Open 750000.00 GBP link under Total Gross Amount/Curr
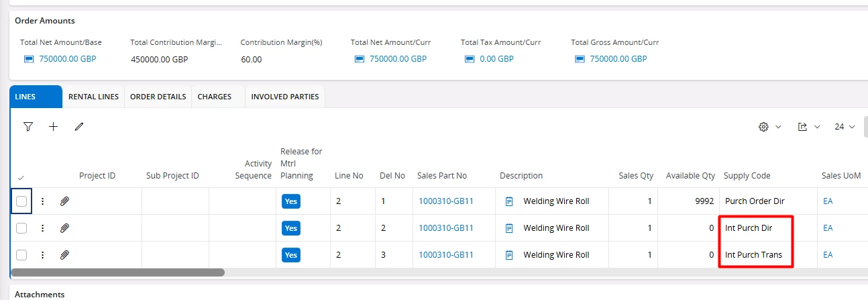 pos(618,59)
